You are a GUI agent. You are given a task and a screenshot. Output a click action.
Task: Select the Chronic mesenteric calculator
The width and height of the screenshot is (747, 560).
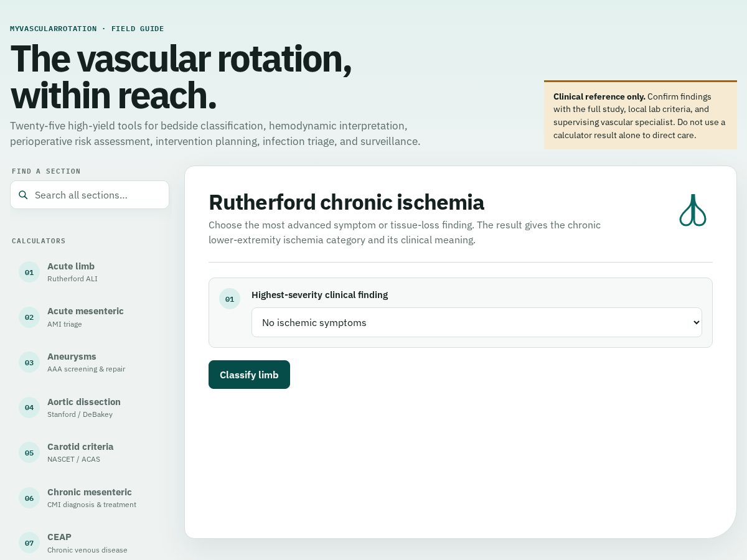click(x=90, y=498)
